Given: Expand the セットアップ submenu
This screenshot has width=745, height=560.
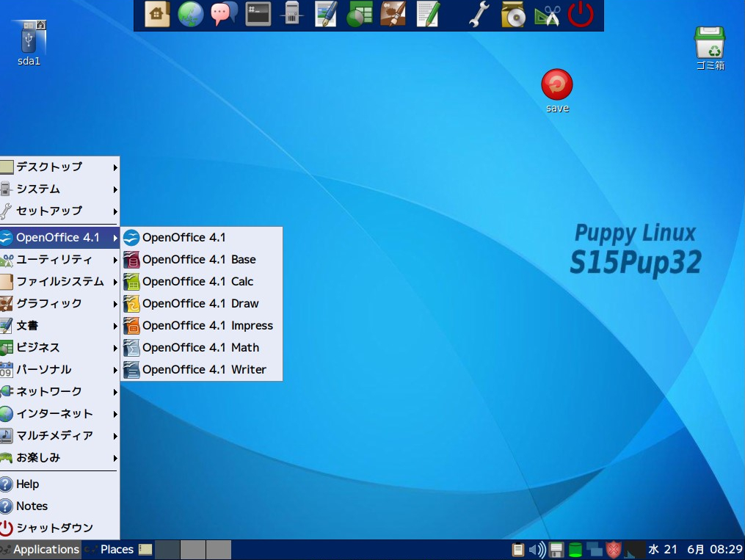Looking at the screenshot, I should click(x=59, y=211).
